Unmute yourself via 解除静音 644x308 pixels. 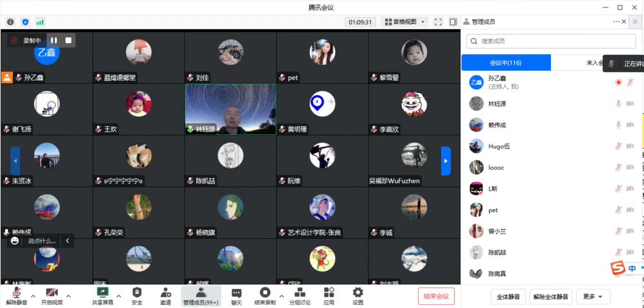[x=16, y=295]
